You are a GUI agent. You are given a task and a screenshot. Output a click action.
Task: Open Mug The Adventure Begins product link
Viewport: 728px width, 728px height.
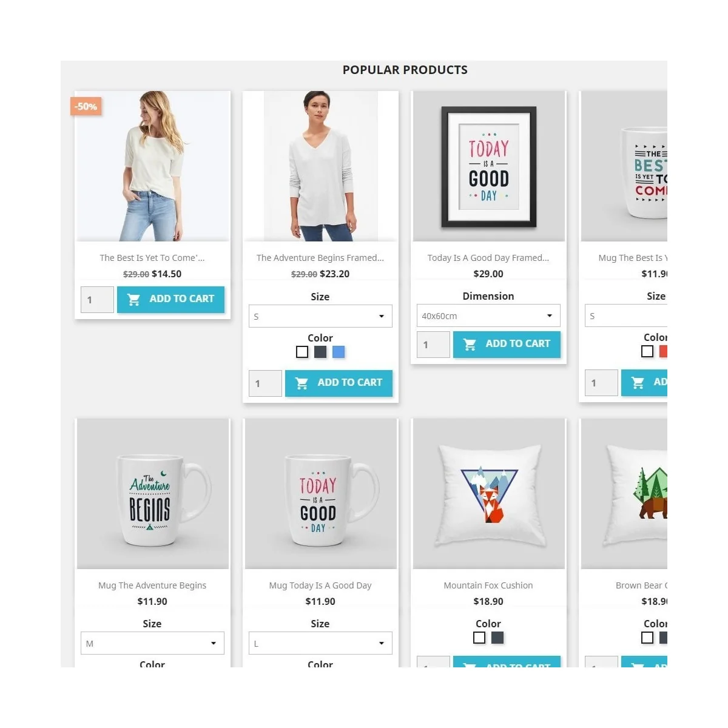click(152, 585)
